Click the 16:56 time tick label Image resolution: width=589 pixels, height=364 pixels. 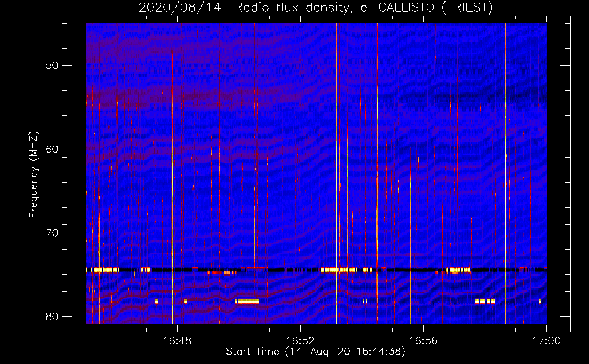[x=423, y=341]
